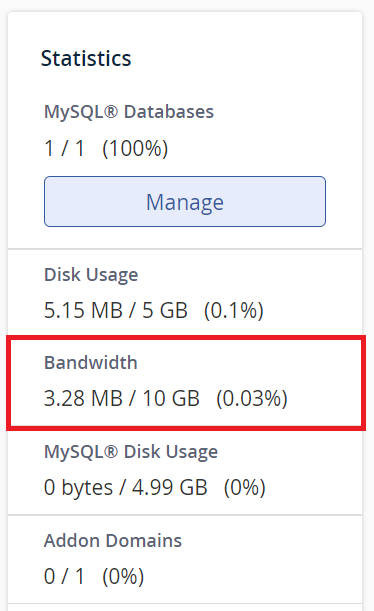Click the (0.03%) bandwidth percentage

tap(252, 399)
